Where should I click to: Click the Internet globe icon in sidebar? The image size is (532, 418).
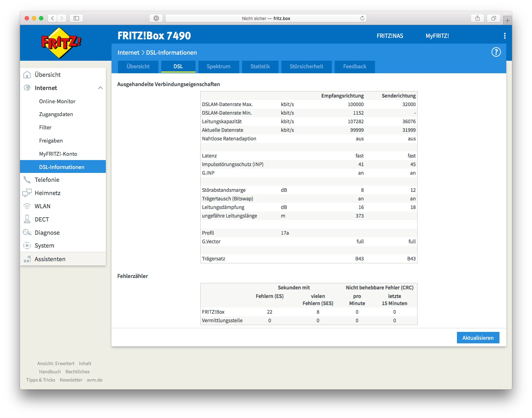pos(27,88)
